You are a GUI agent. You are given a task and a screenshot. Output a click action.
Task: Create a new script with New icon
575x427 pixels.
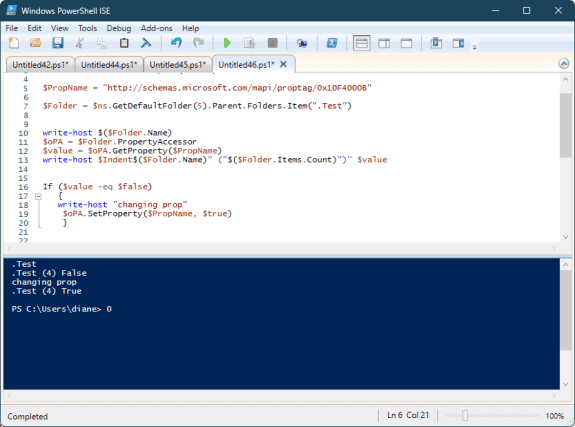(x=14, y=43)
